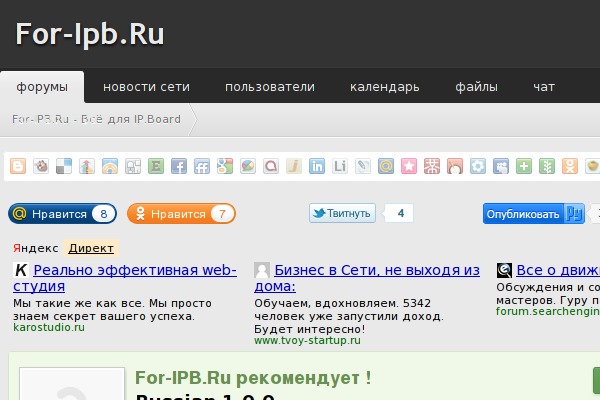
Task: Open the чат tab
Action: (544, 87)
